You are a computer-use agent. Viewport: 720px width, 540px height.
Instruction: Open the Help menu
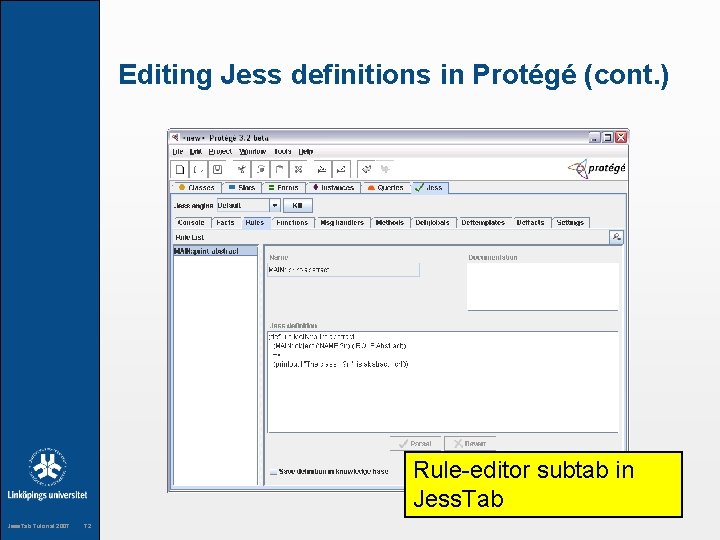306,151
